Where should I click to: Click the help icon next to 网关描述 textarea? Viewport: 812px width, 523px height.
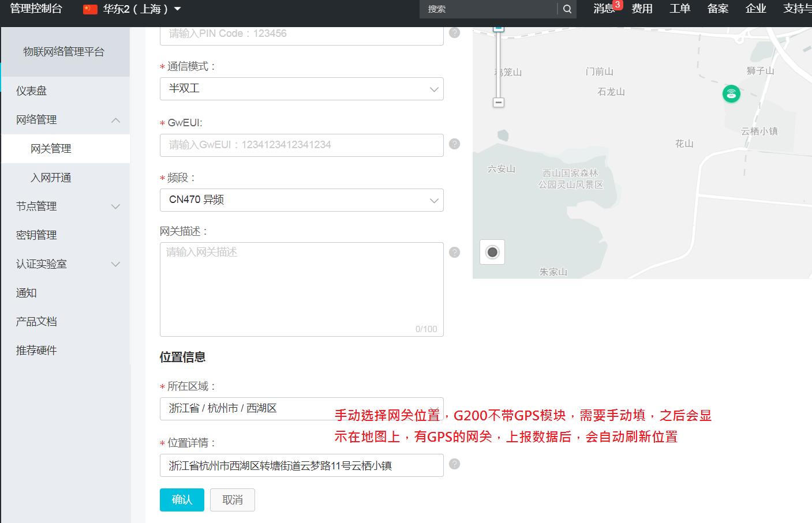coord(454,252)
